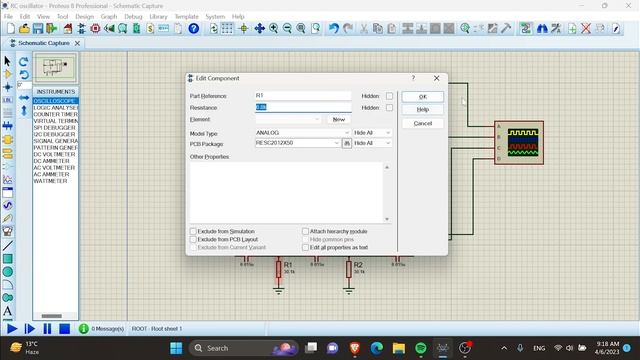Create a new design with the New file icon

point(11,28)
